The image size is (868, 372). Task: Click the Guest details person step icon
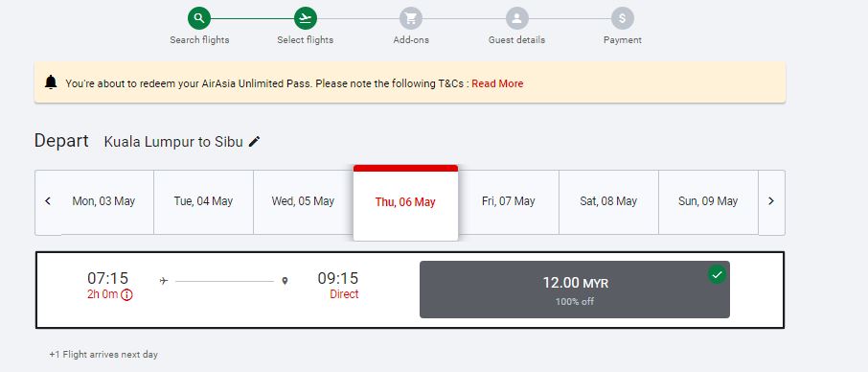pos(516,18)
